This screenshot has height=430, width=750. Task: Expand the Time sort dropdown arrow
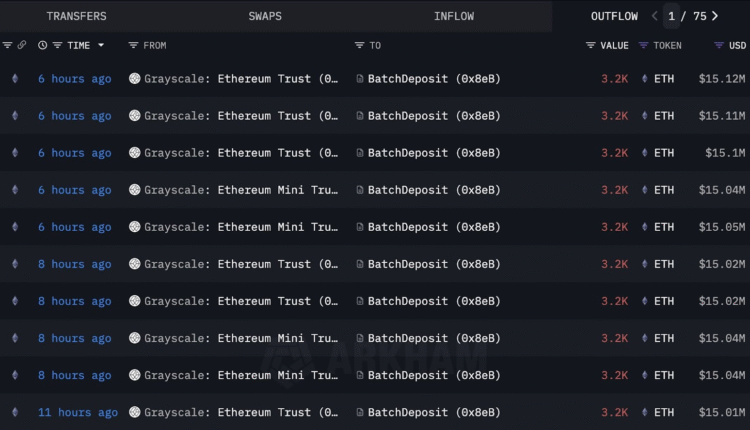[101, 45]
